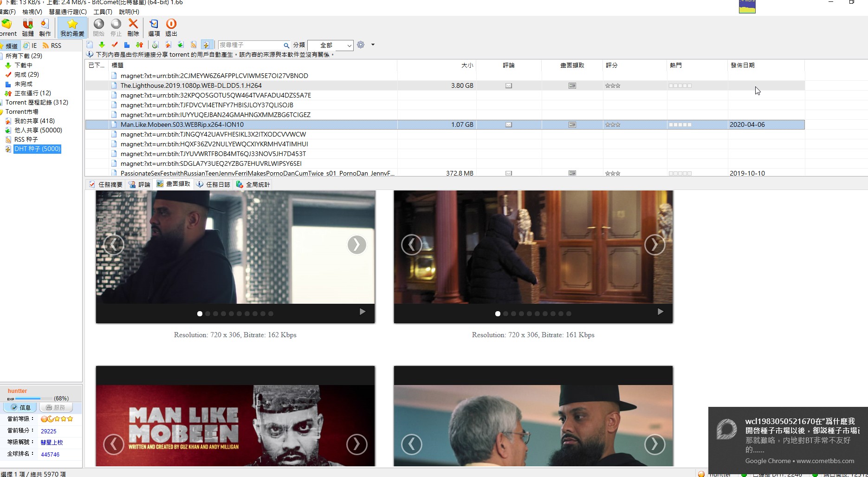Open the 分類 全部 category dropdown
868x477 pixels.
pyautogui.click(x=330, y=45)
